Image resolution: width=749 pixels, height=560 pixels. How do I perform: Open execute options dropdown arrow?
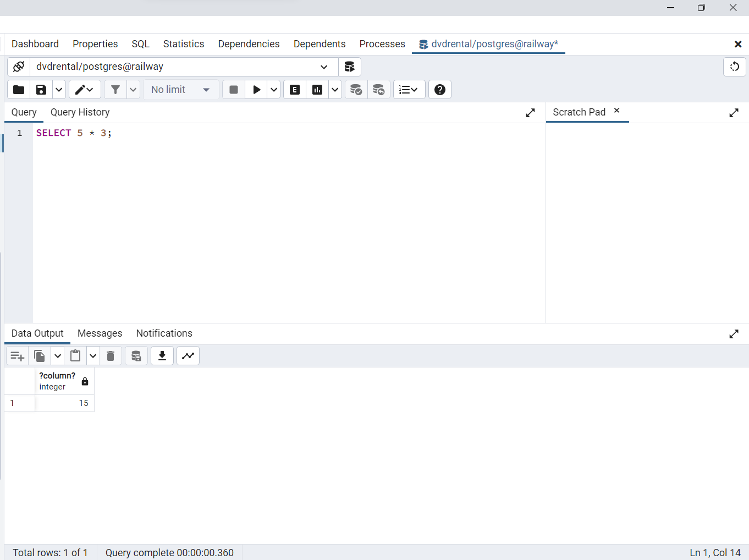pyautogui.click(x=274, y=90)
